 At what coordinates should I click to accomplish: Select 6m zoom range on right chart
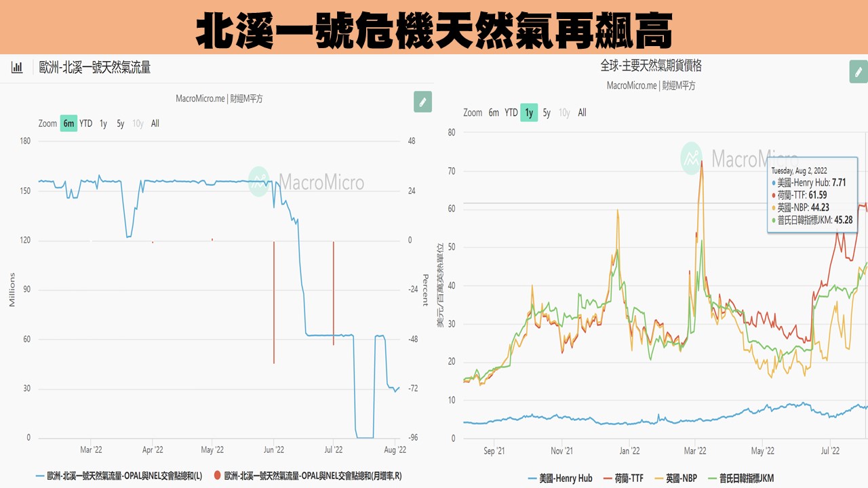494,113
